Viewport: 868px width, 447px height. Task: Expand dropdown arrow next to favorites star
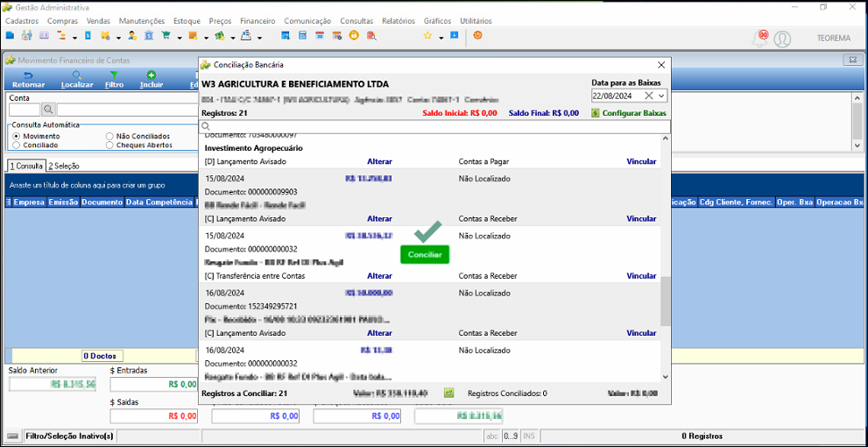click(441, 38)
